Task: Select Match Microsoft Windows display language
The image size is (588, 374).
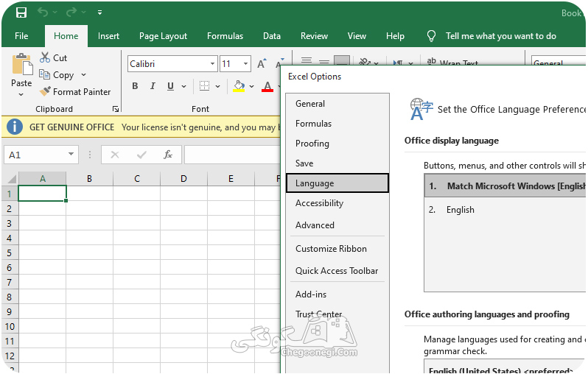Action: click(505, 186)
